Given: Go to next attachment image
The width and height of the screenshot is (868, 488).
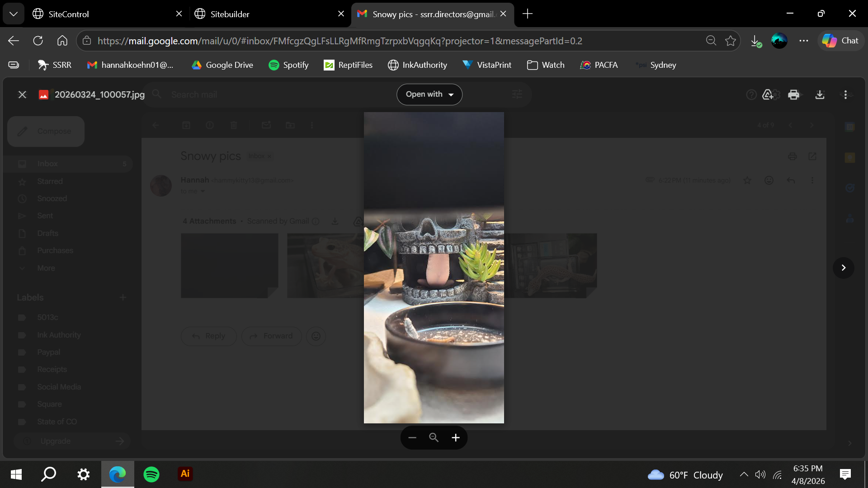Looking at the screenshot, I should 843,267.
